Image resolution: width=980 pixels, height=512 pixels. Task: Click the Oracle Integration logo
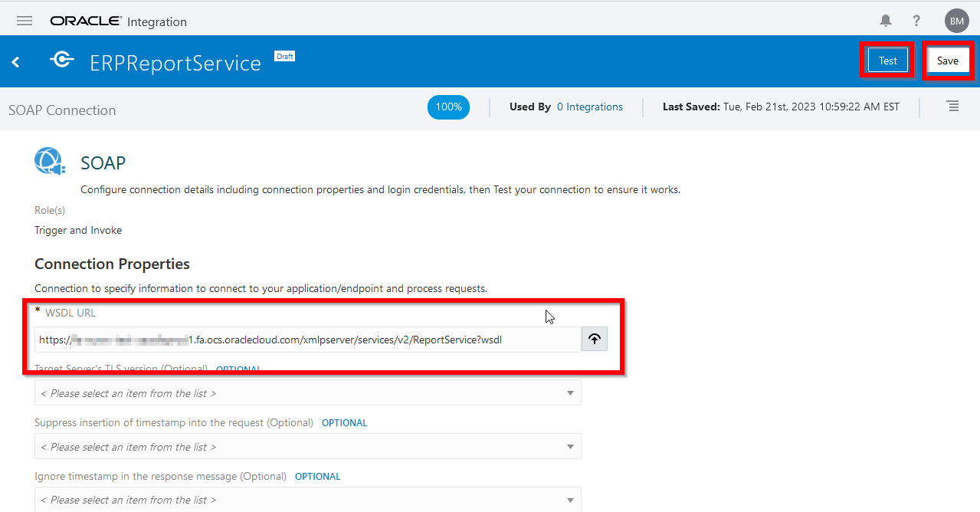point(118,21)
